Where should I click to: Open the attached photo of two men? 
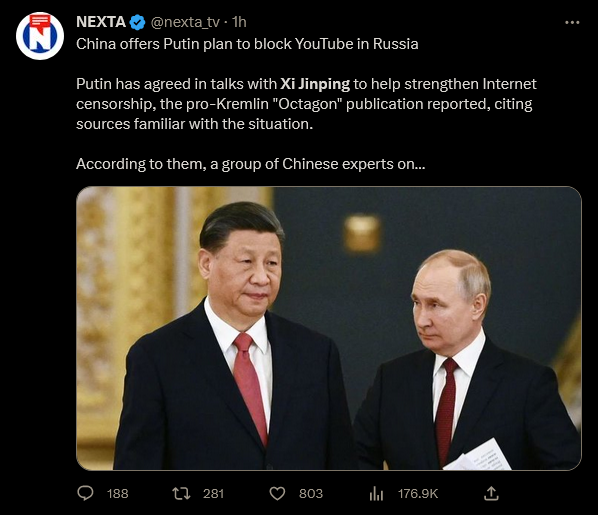329,328
